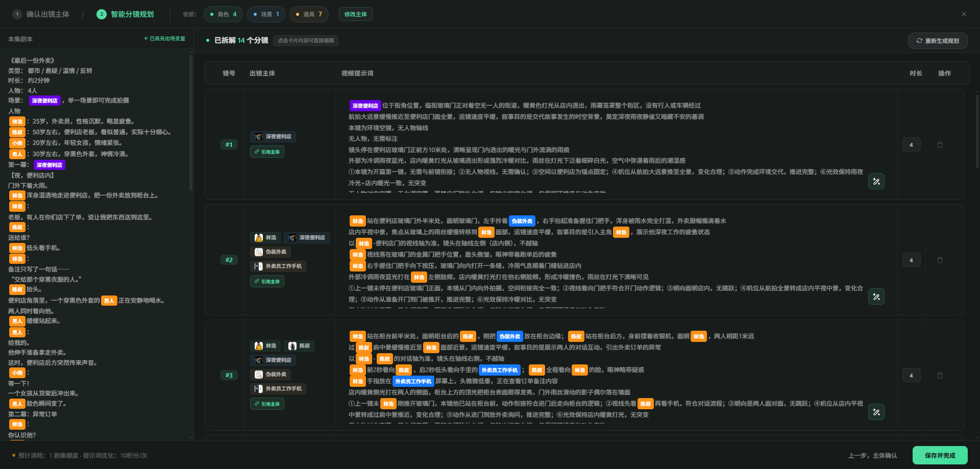
Task: Optimize prompt with magic wand on shot #1
Action: 876,181
